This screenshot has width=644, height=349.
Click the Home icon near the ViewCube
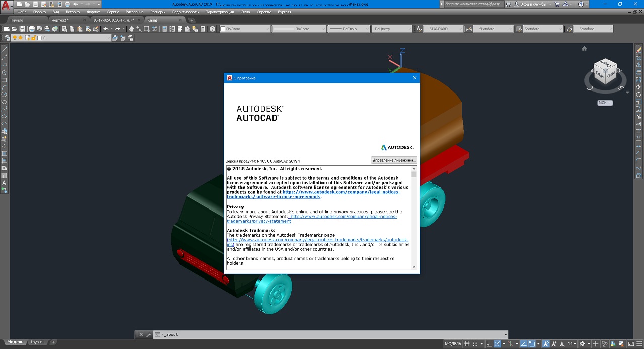(584, 49)
